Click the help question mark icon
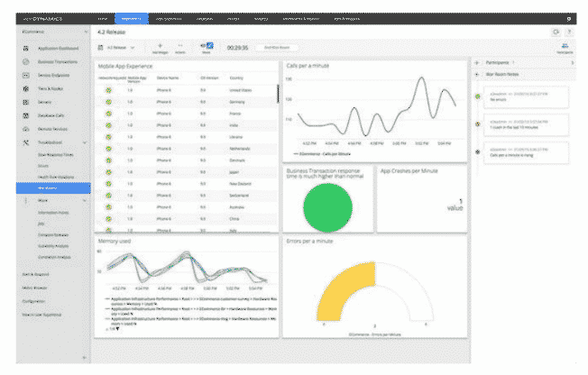588x375 pixels. [x=569, y=32]
